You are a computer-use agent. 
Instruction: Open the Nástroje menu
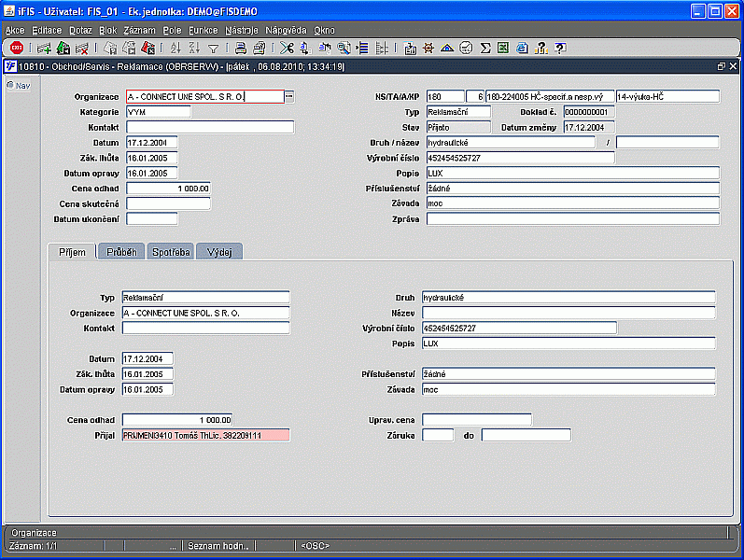point(242,31)
